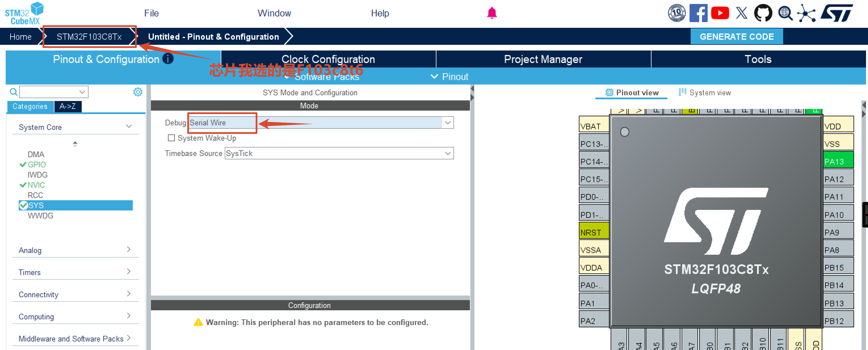The width and height of the screenshot is (868, 350).
Task: Open the Help menu
Action: coord(380,13)
